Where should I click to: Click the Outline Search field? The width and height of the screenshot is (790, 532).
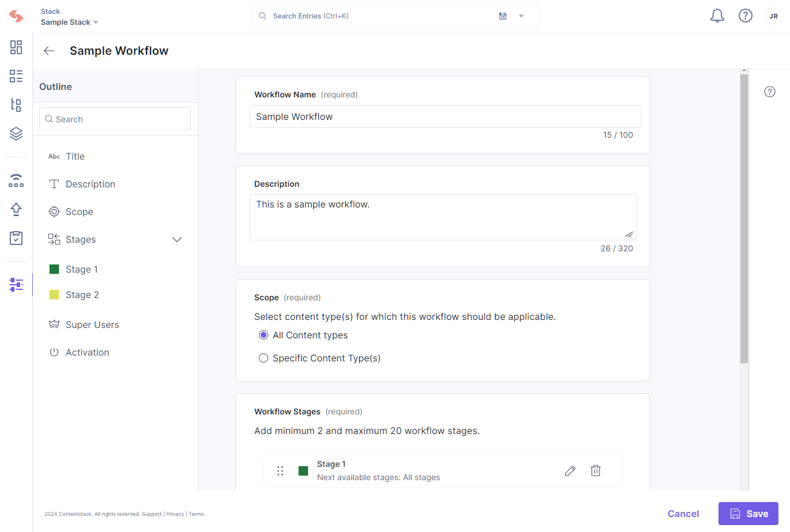coord(115,119)
